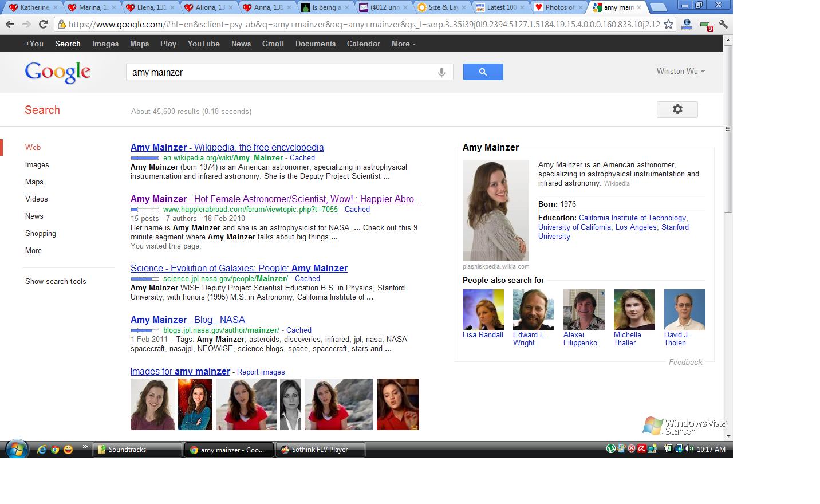Click the Alexa extension icon in toolbar
820x504 pixels.
click(x=687, y=25)
